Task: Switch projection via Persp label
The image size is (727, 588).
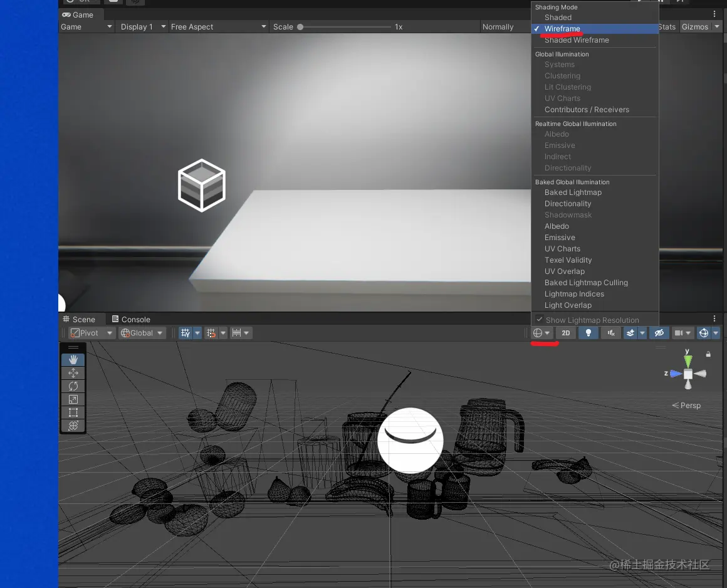Action: pos(687,406)
